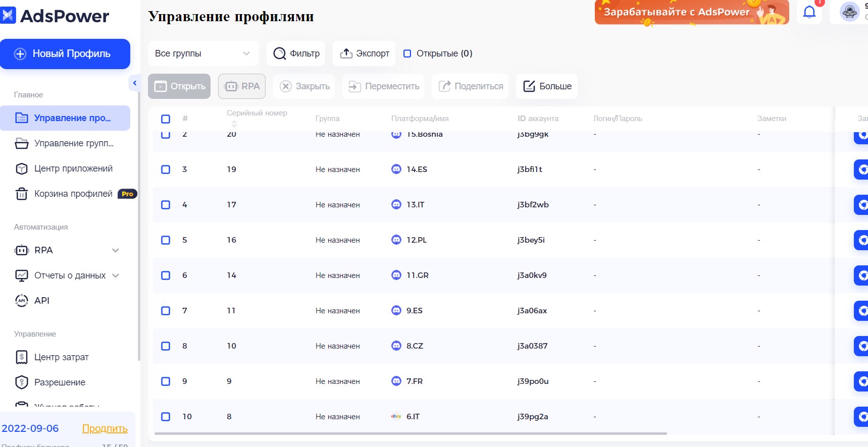Viewport: 868px width, 447px height.
Task: Click the Переместить toolbar button
Action: point(384,86)
